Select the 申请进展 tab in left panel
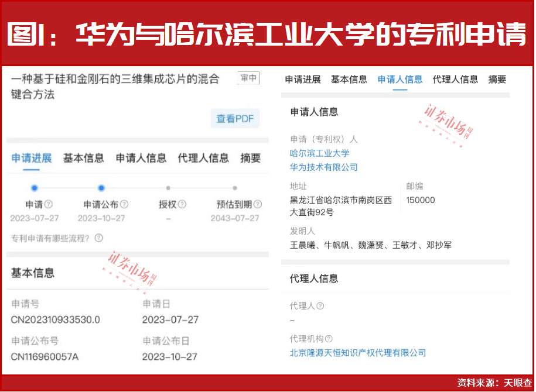 click(x=32, y=158)
